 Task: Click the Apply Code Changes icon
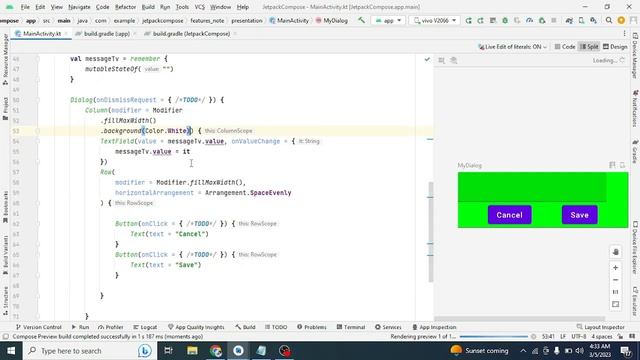[x=493, y=20]
